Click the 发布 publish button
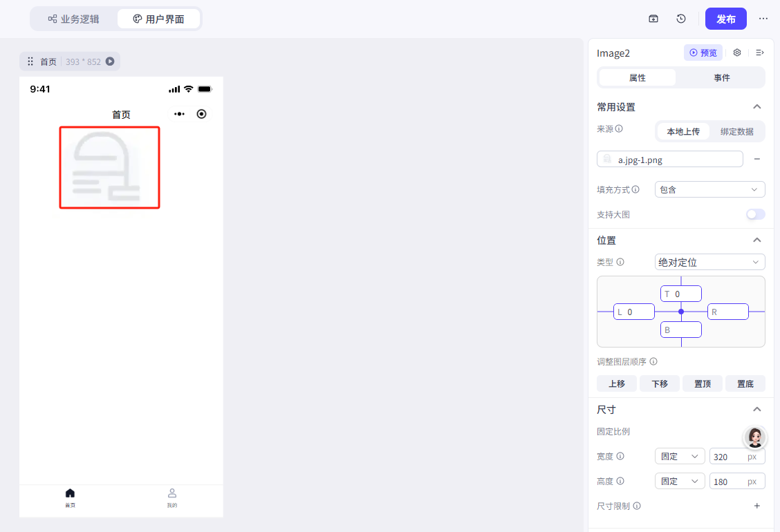Viewport: 780px width, 532px height. (x=725, y=19)
